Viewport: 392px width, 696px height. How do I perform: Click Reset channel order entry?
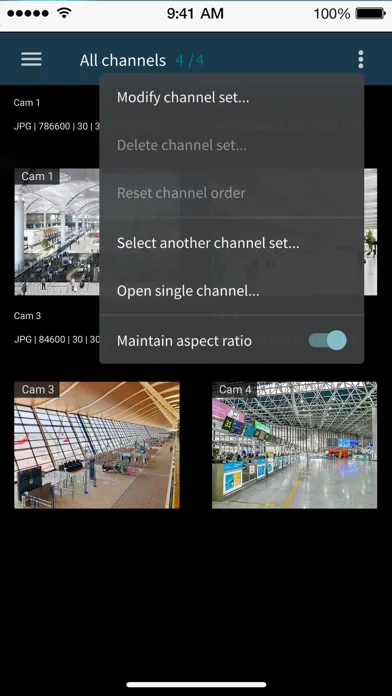232,193
